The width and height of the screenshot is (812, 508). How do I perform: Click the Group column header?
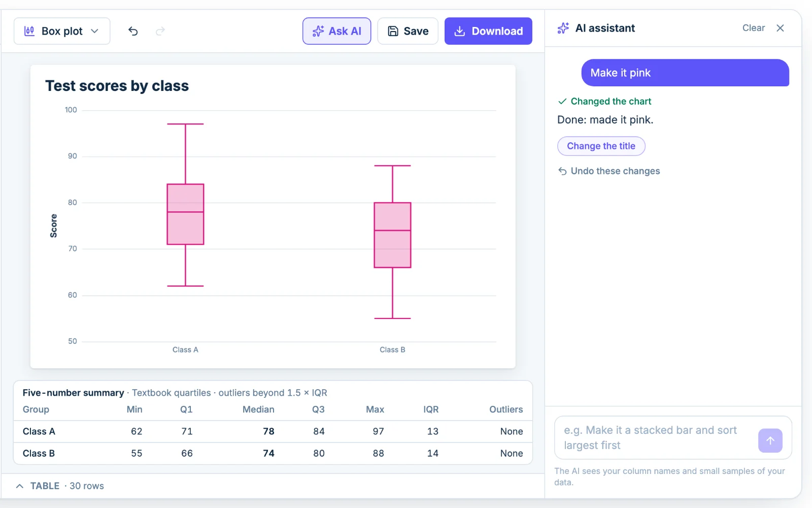coord(36,409)
